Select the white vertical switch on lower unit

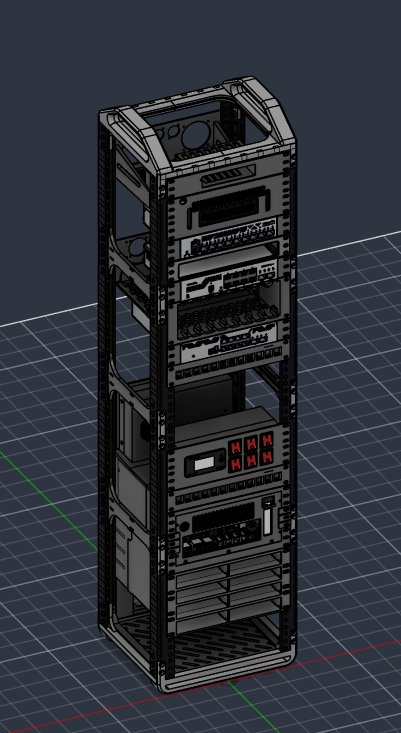click(267, 521)
